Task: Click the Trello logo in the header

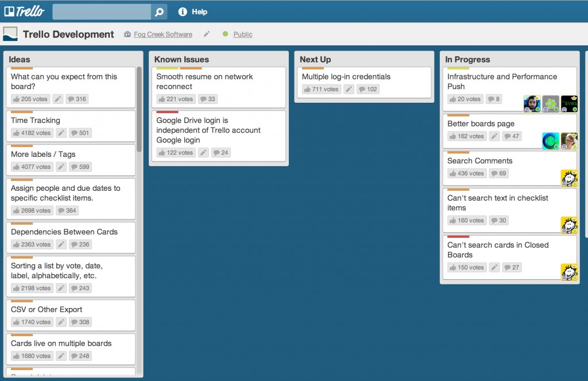Action: tap(24, 11)
